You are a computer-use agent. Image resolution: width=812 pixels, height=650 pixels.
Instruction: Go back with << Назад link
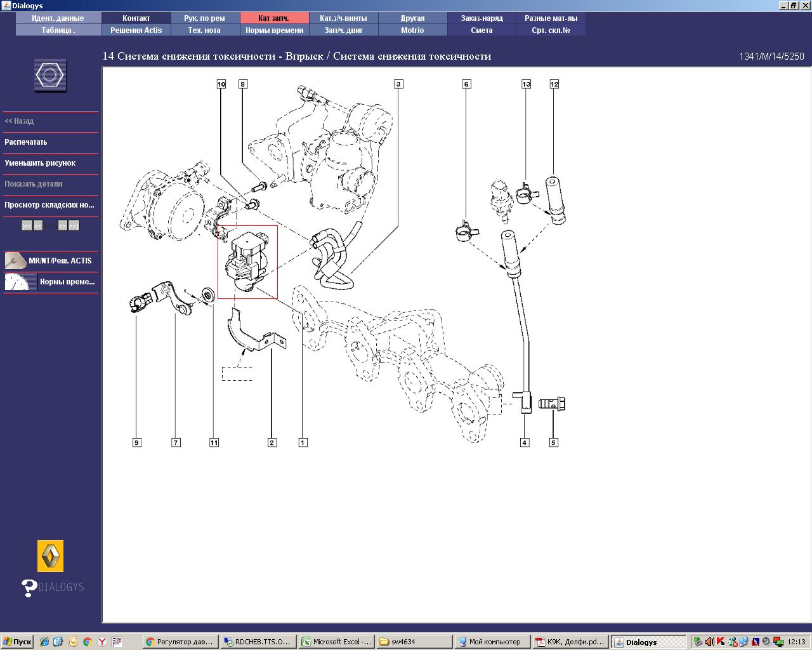tap(19, 121)
